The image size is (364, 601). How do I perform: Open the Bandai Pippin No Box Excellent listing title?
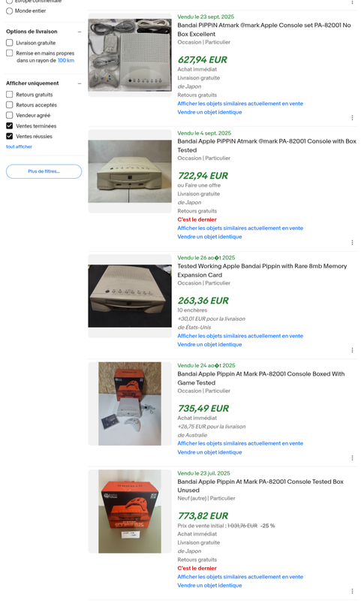(x=263, y=29)
